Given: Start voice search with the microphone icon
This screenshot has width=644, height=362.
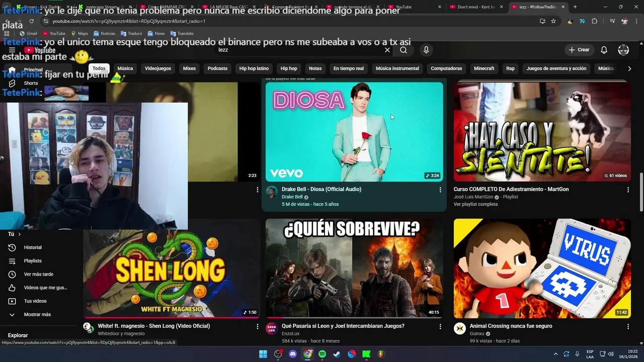Looking at the screenshot, I should point(426,50).
